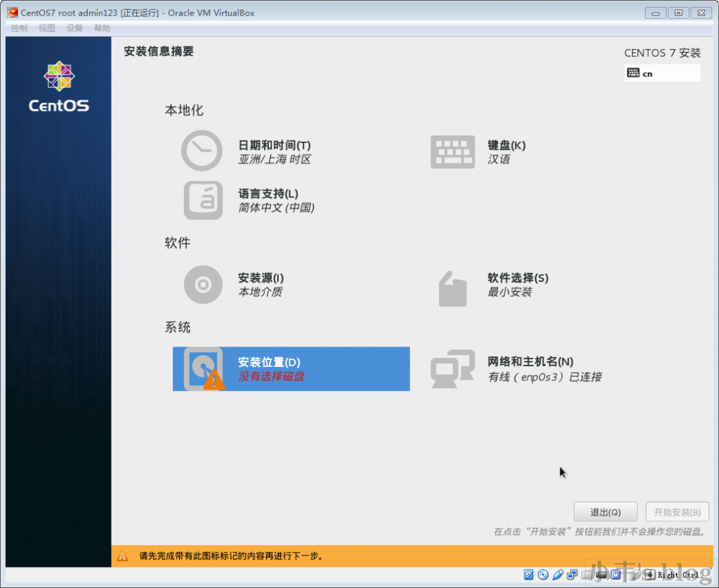
Task: Select 日期和时间(T) label
Action: click(x=275, y=145)
